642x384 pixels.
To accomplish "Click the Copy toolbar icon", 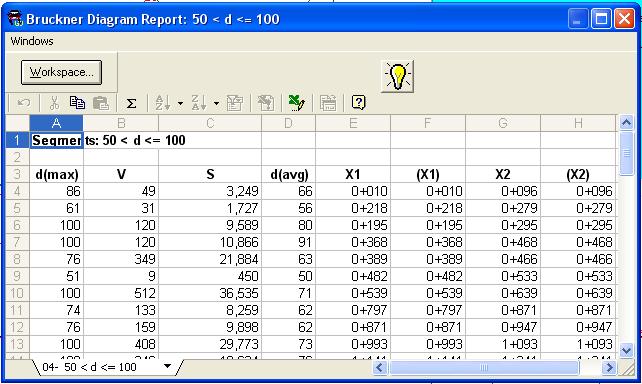I will [77, 102].
